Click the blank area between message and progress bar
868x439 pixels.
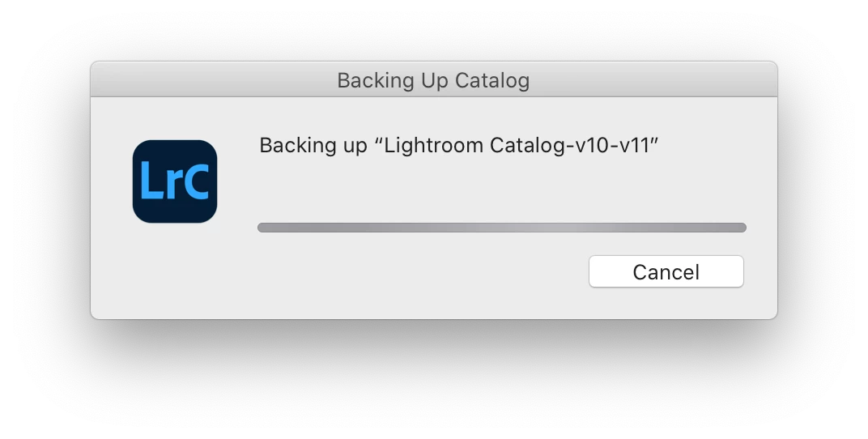point(502,190)
